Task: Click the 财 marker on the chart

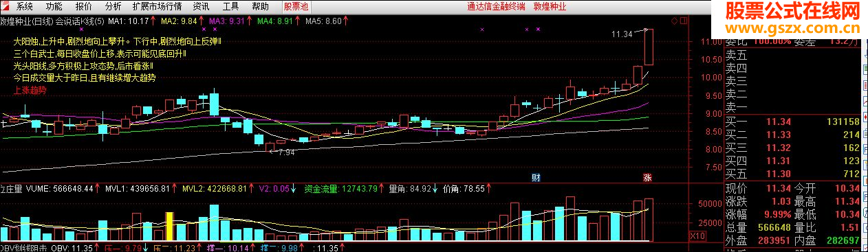Action: [x=536, y=177]
